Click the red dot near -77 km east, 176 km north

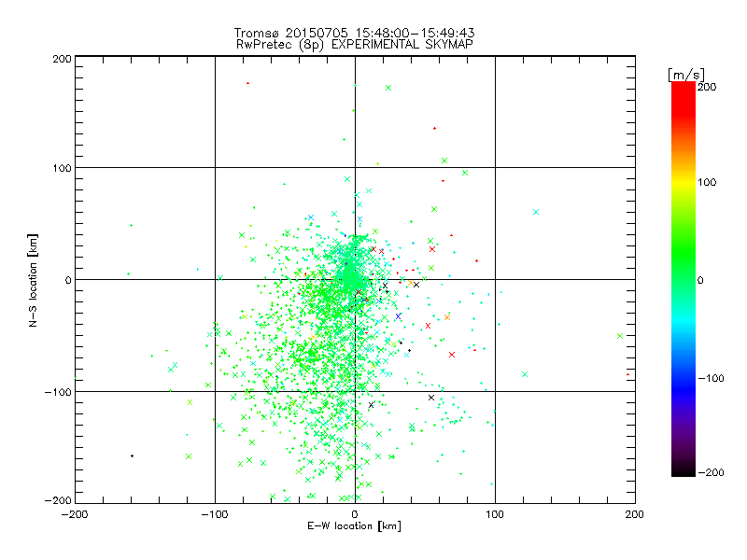coord(247,83)
